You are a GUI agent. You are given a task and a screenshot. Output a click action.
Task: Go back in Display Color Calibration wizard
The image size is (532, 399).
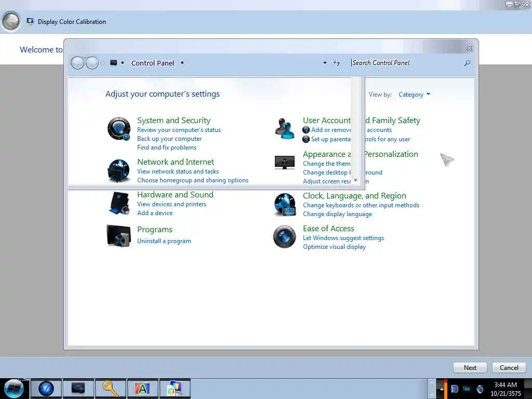(x=11, y=21)
